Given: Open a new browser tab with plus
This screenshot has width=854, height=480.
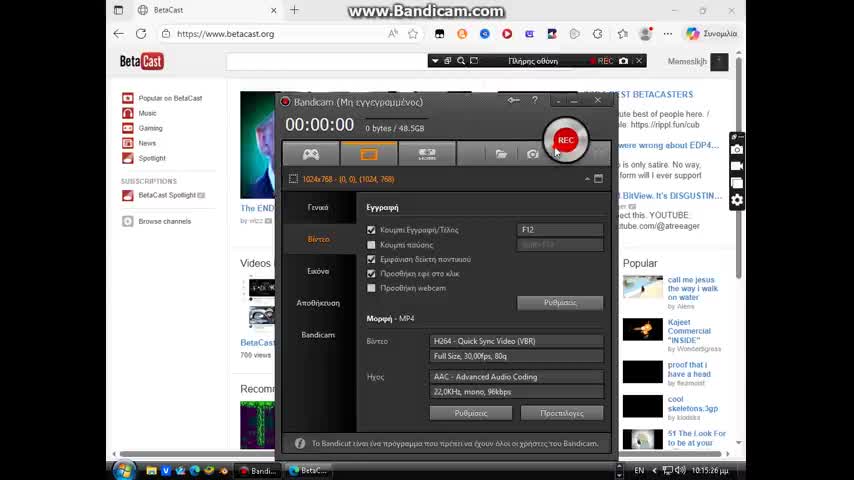Looking at the screenshot, I should (294, 10).
